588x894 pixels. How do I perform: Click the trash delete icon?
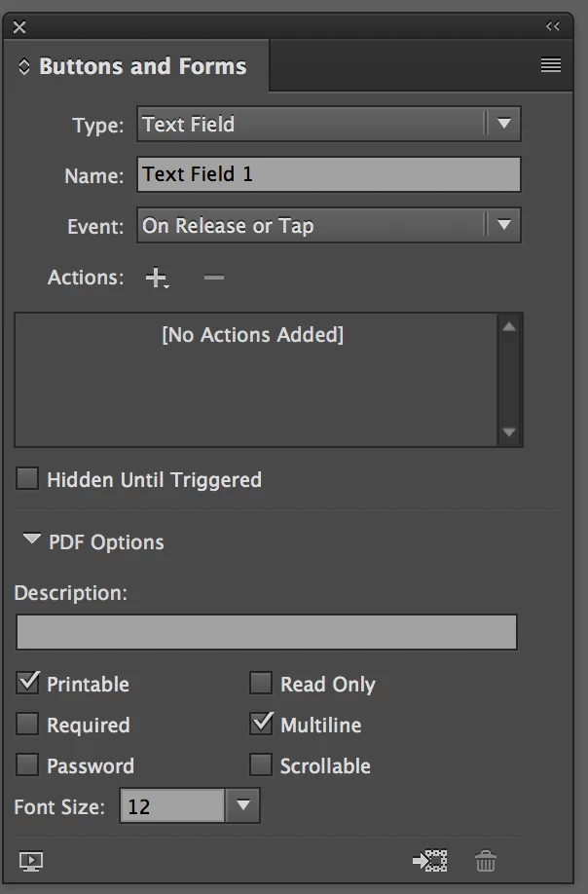click(x=486, y=861)
